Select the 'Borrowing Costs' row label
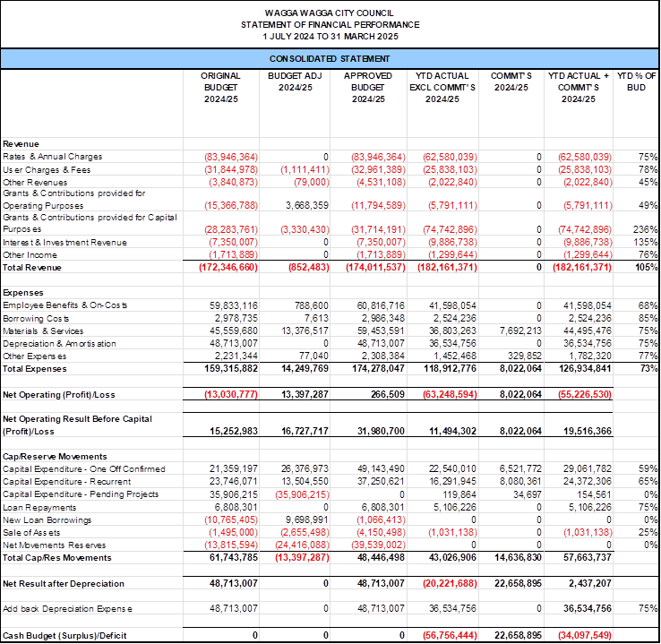661x644 pixels. tap(36, 319)
